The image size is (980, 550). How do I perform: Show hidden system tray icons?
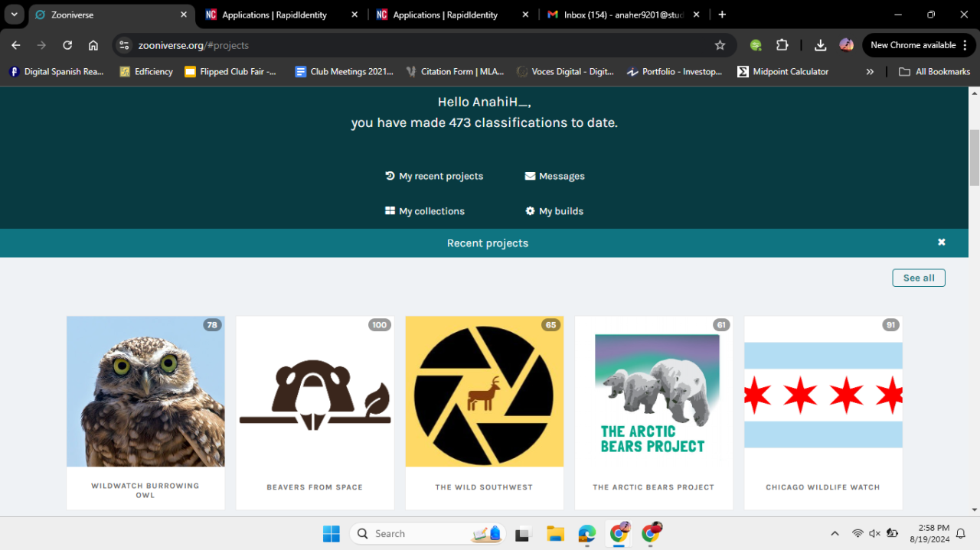pos(835,533)
